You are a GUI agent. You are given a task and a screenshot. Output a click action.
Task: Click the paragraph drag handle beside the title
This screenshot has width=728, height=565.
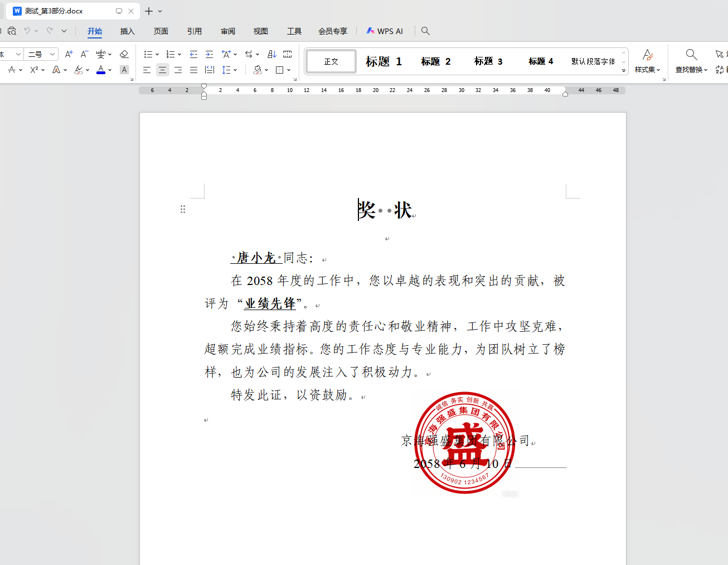(183, 209)
